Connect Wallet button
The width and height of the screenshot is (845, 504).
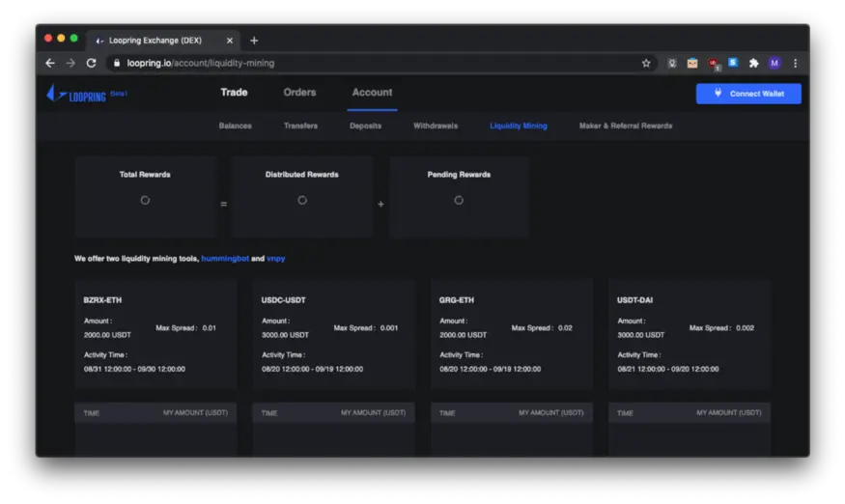(748, 94)
